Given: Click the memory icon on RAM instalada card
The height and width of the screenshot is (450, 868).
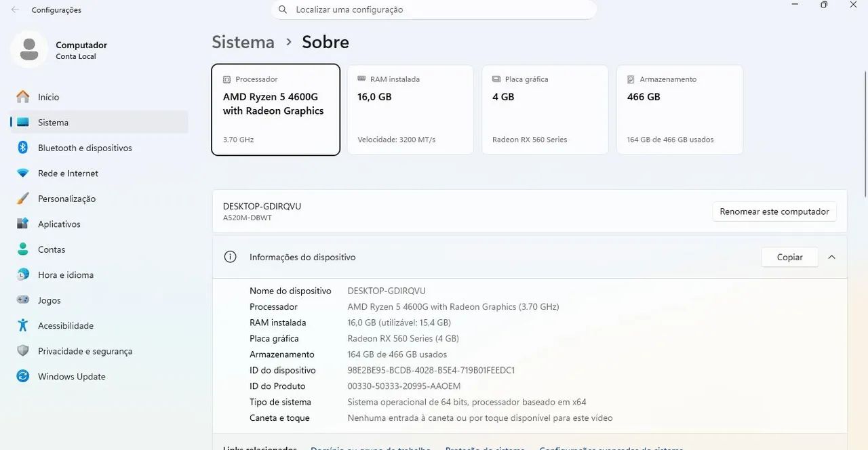Looking at the screenshot, I should point(362,79).
